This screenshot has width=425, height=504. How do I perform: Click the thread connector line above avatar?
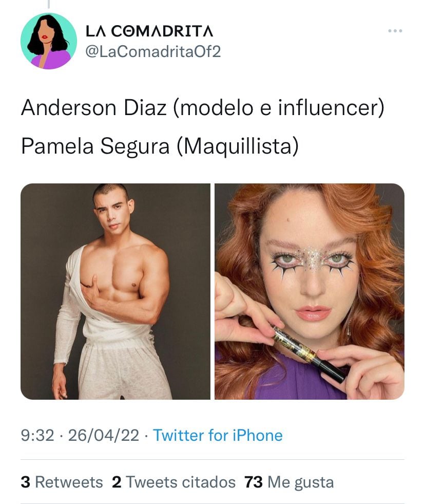pos(49,4)
